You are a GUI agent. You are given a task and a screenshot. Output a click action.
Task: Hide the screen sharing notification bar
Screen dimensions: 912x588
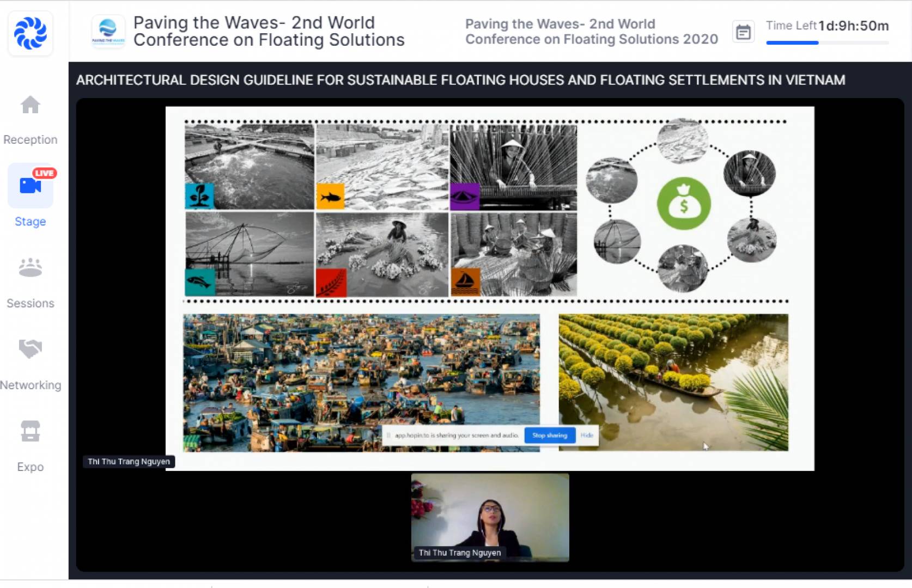(x=587, y=435)
